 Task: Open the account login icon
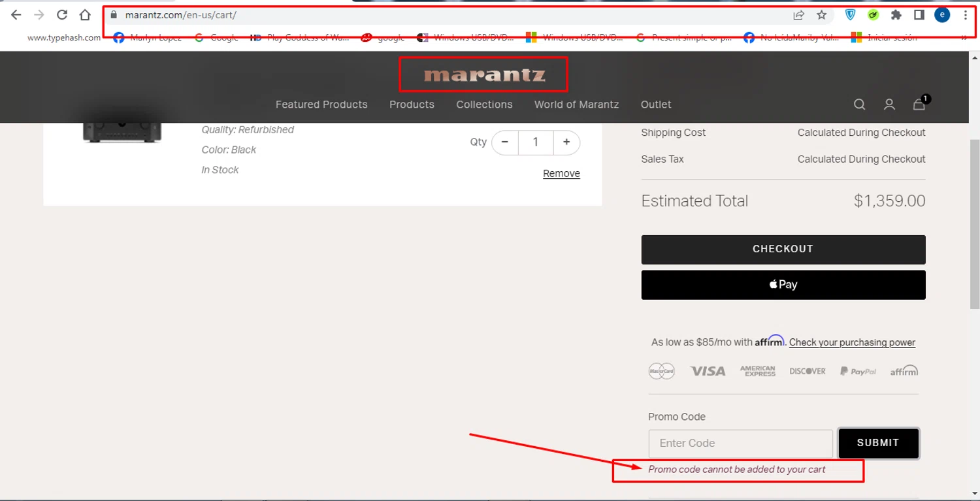pos(889,105)
